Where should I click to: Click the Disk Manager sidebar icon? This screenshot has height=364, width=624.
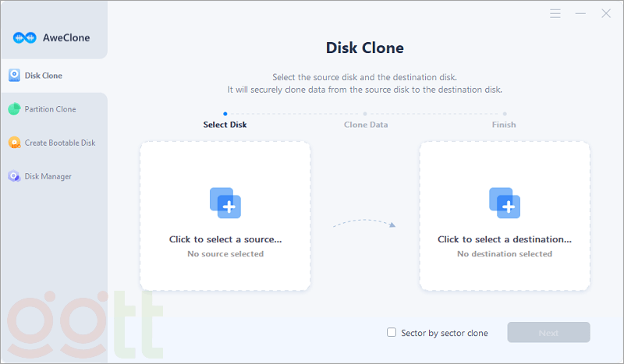pyautogui.click(x=14, y=176)
